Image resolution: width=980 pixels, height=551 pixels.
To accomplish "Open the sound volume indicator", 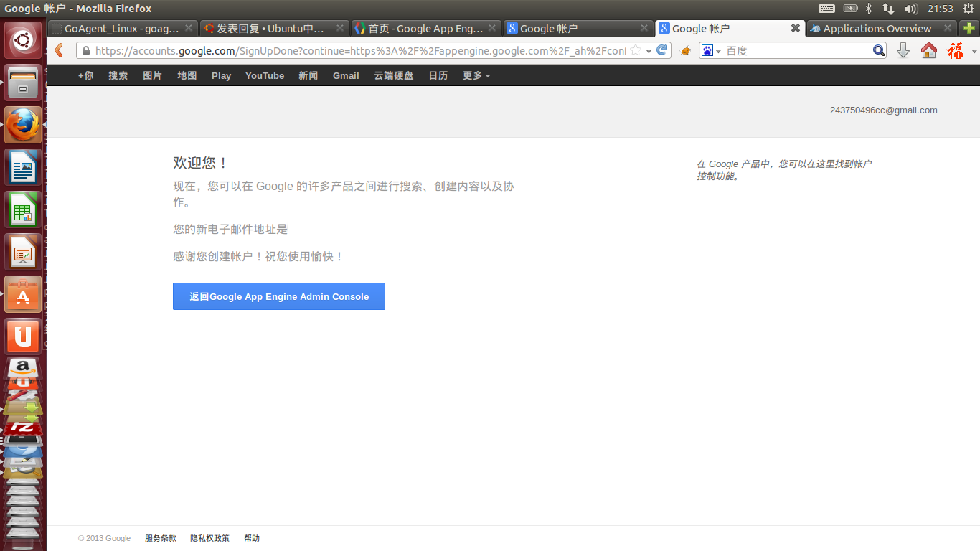I will (911, 9).
